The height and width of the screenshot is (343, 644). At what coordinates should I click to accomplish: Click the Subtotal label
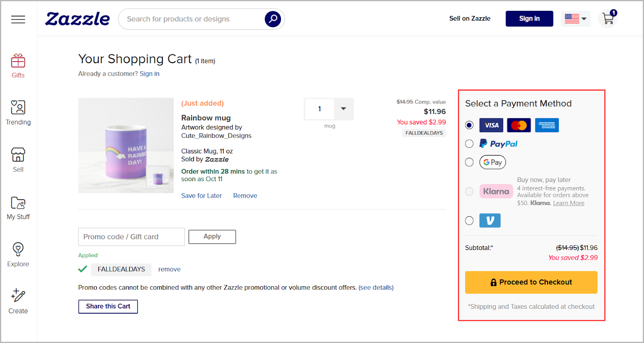(479, 248)
